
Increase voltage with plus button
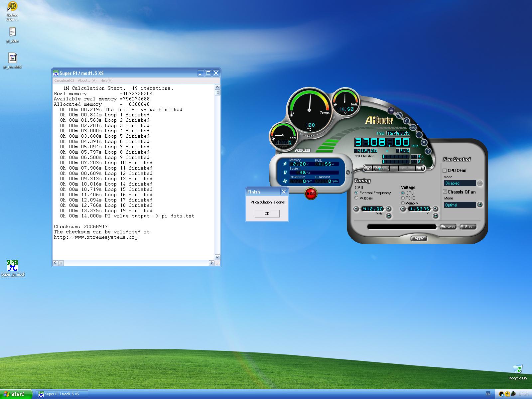[435, 209]
